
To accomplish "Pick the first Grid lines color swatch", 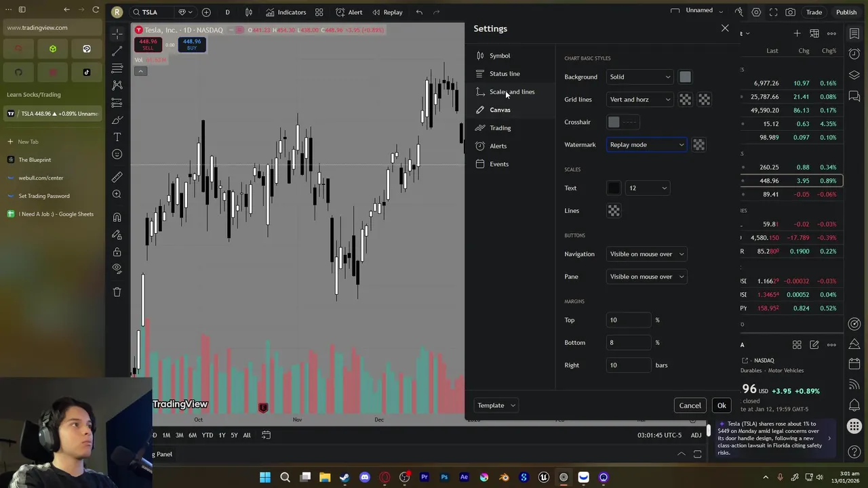I will [685, 100].
